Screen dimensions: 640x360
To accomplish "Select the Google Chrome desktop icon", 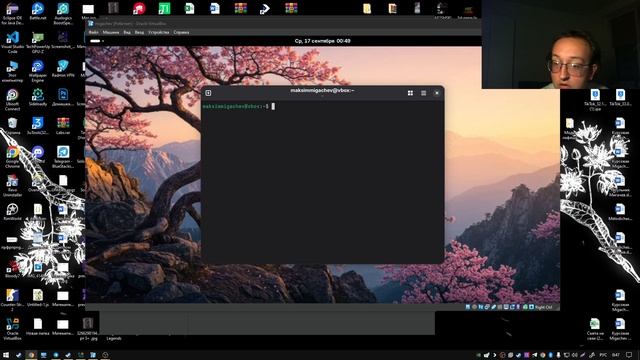I will click(x=12, y=157).
